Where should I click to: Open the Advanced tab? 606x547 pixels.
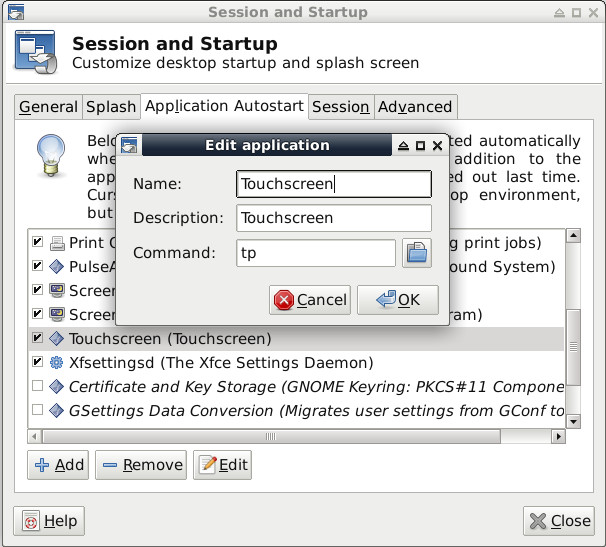(x=415, y=107)
